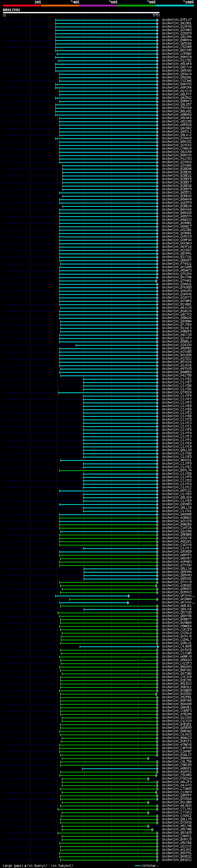Select hit label UniRef100_A5CYN8
Viewport: 197px width, 868px height.
click(x=177, y=829)
